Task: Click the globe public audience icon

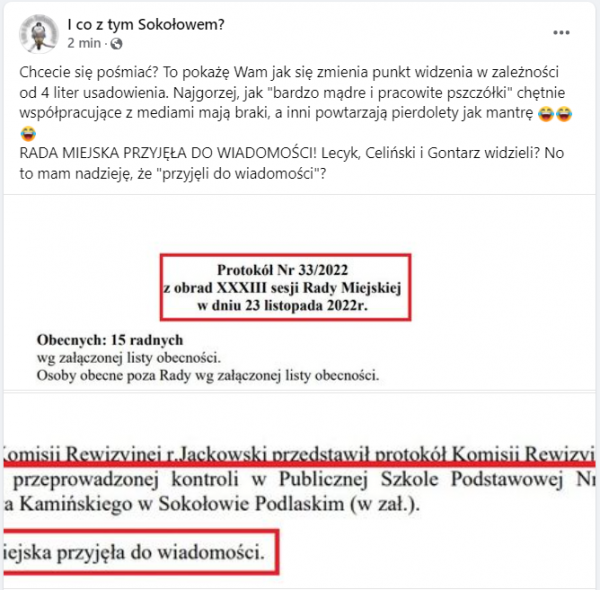Action: point(116,44)
